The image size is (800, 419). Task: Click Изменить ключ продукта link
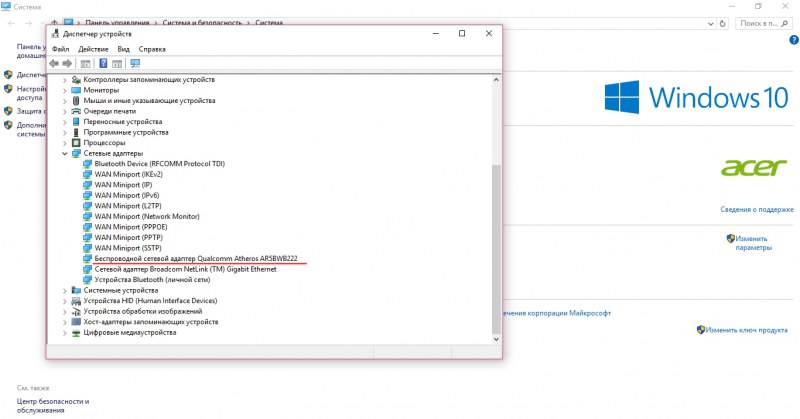[746, 330]
